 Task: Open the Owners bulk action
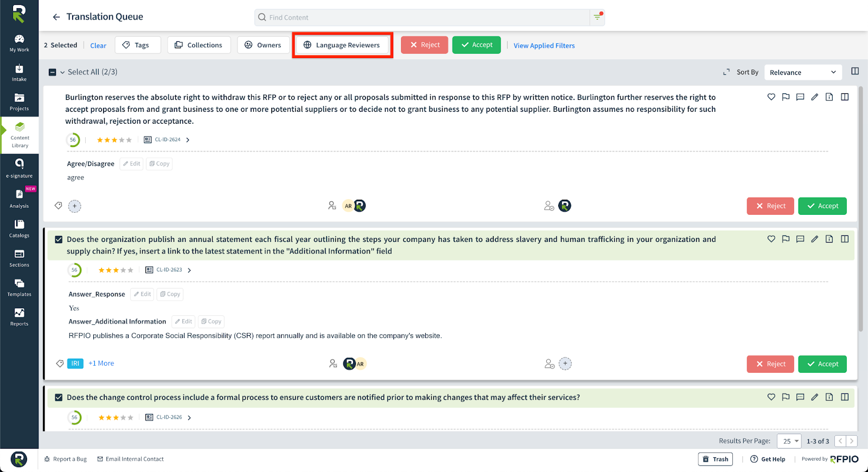pyautogui.click(x=263, y=45)
